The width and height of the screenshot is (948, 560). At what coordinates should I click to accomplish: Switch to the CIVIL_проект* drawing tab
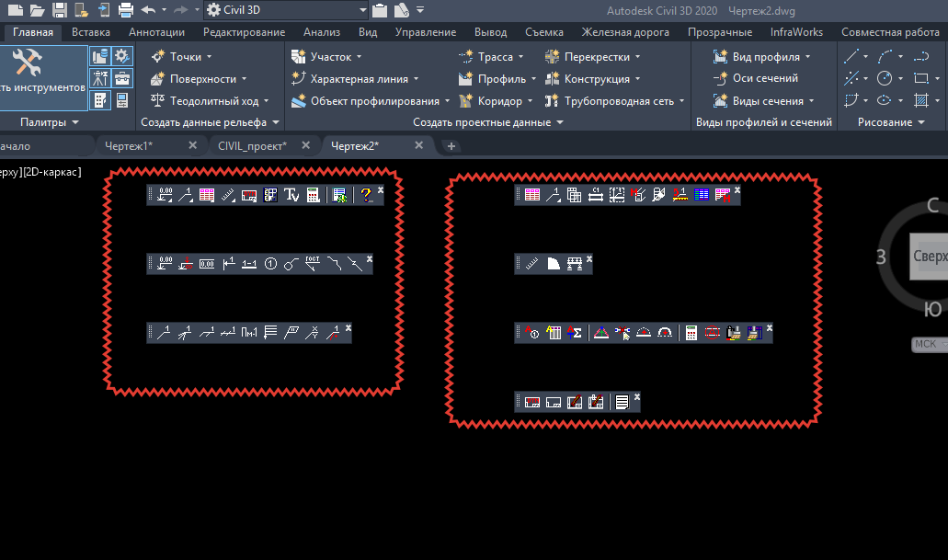click(x=252, y=145)
